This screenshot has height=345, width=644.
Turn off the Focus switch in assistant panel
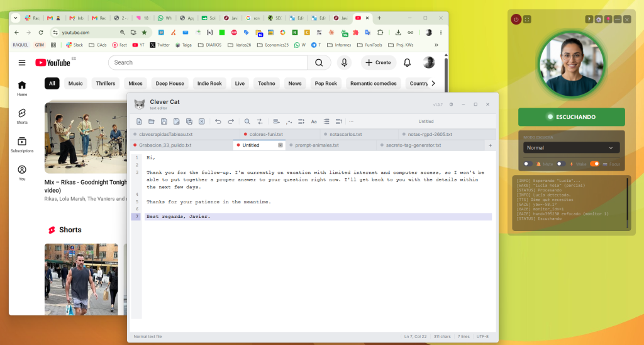point(594,164)
